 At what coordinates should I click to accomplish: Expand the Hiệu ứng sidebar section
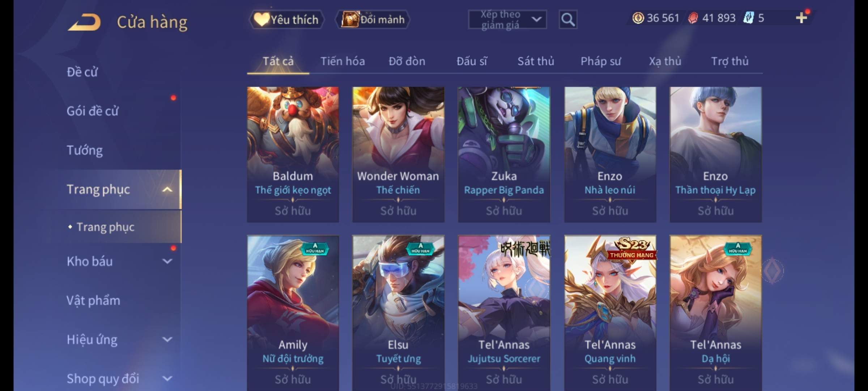tap(120, 340)
